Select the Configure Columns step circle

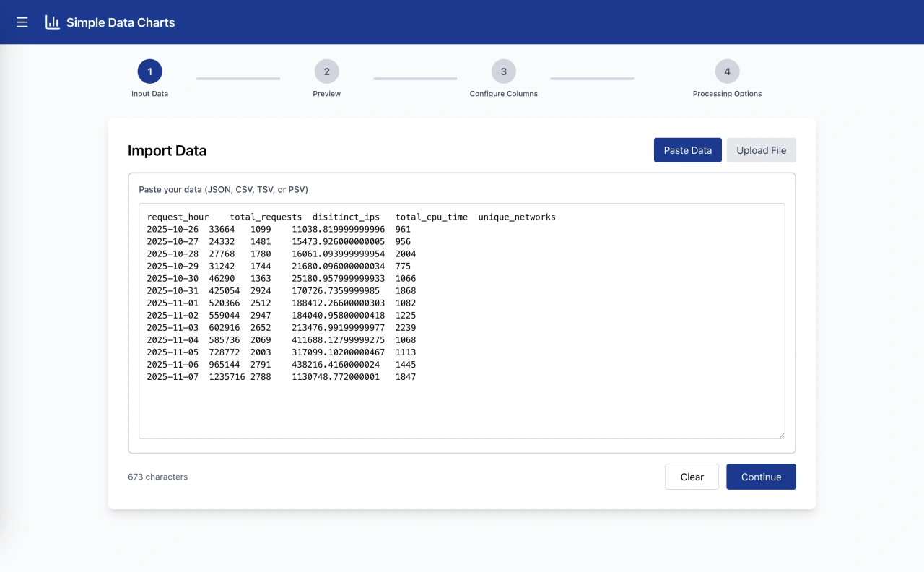pos(503,71)
